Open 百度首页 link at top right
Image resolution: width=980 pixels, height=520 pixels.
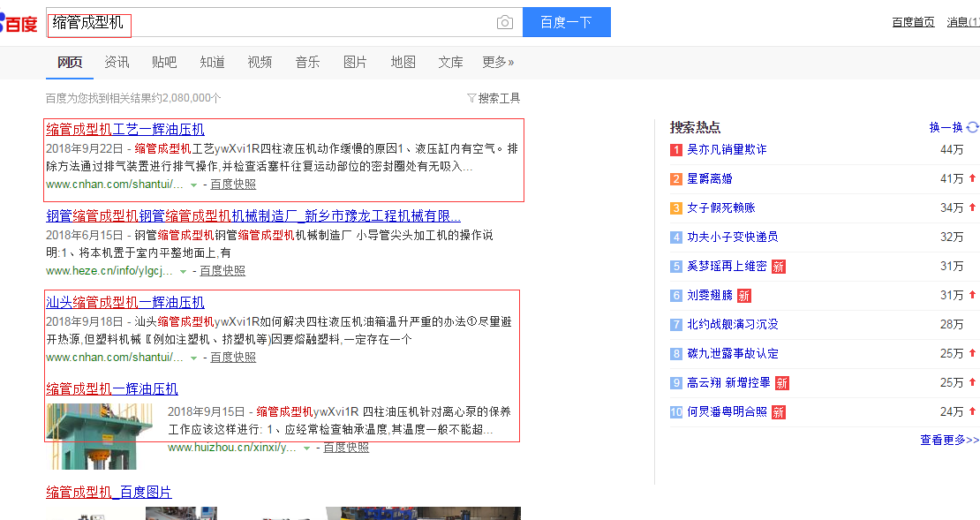click(x=913, y=22)
